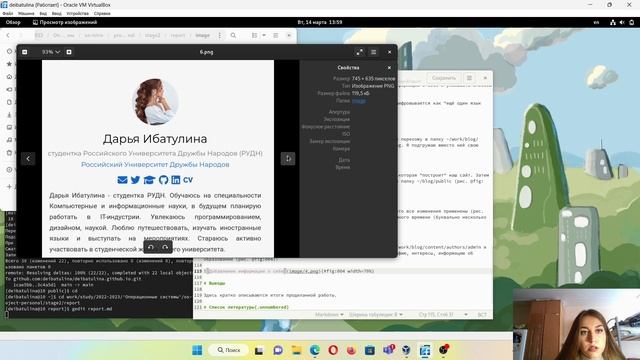Image resolution: width=640 pixels, height=360 pixels.
Task: Open Trash in file manager sidebar
Action: click(x=9, y=153)
